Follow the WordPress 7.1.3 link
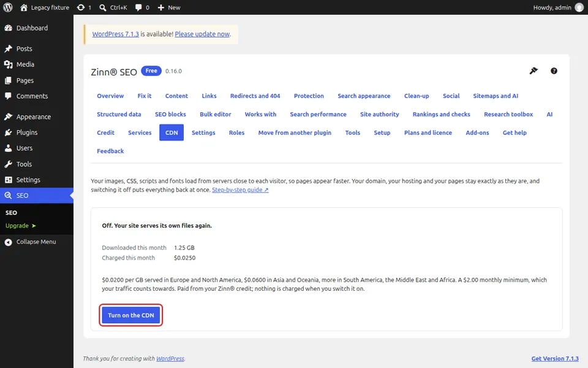588x368 pixels. pos(116,34)
